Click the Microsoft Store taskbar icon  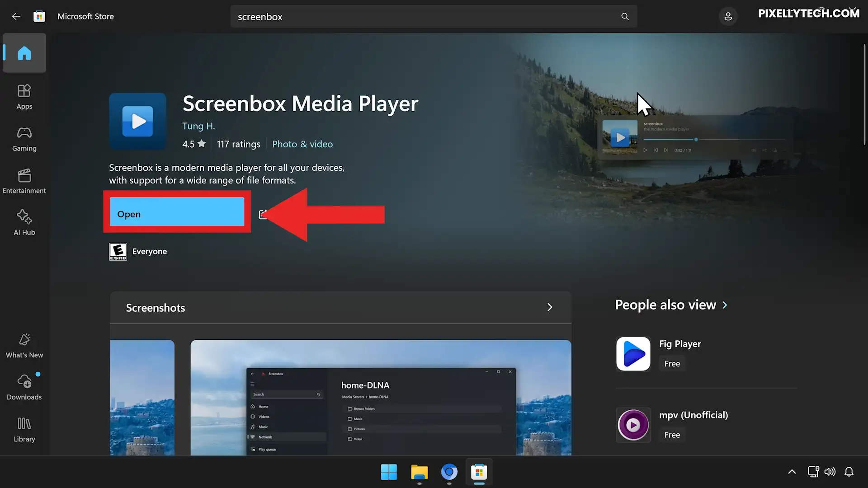(479, 472)
